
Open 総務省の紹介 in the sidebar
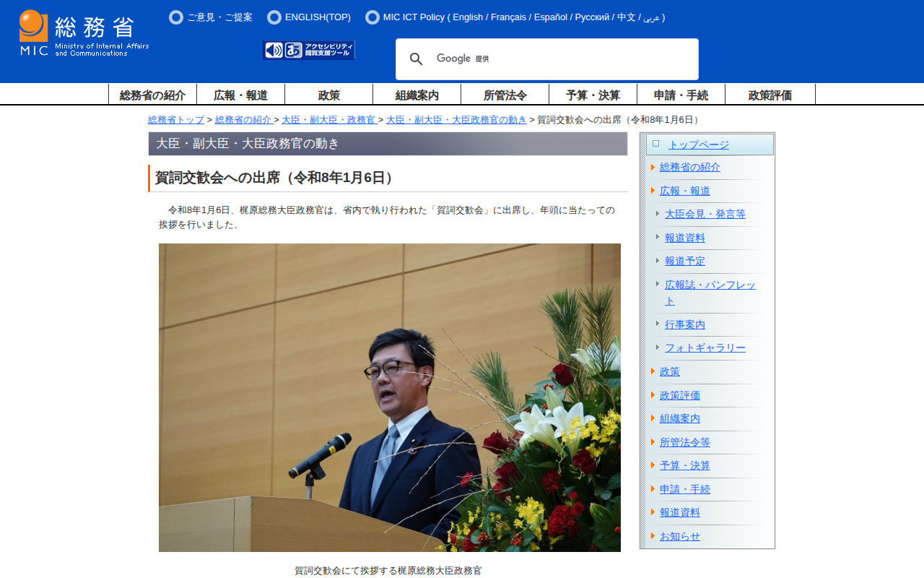[689, 167]
